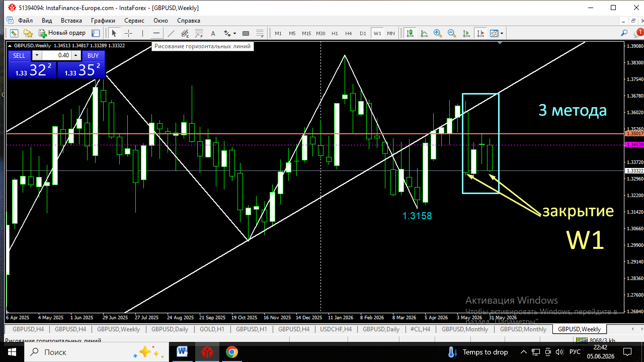
Task: Select the trendline drawing tool
Action: pos(171,33)
